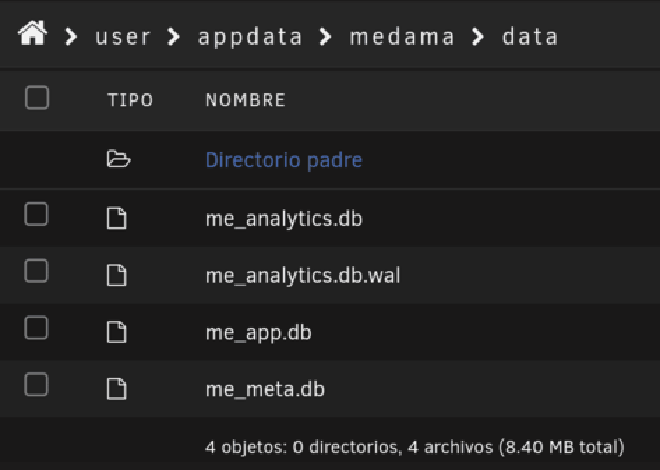Tick the me_meta.db checkbox
The image size is (660, 470).
(36, 384)
